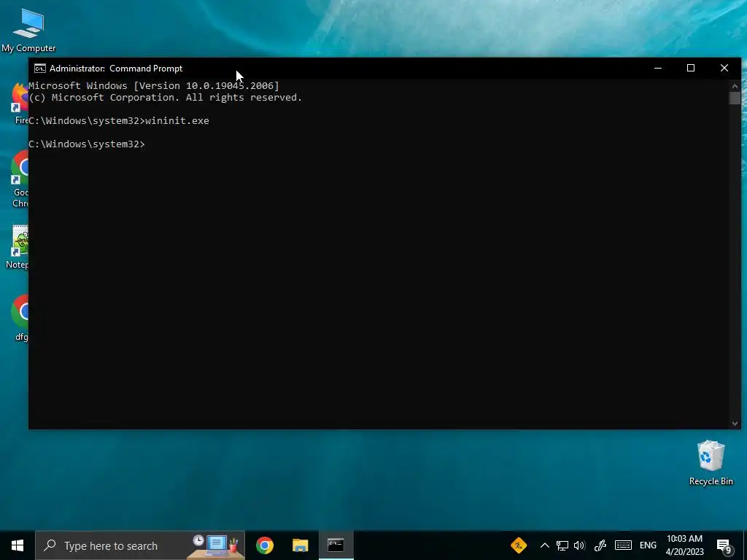Open the Windows Start menu
This screenshot has height=560, width=747.
(x=18, y=545)
